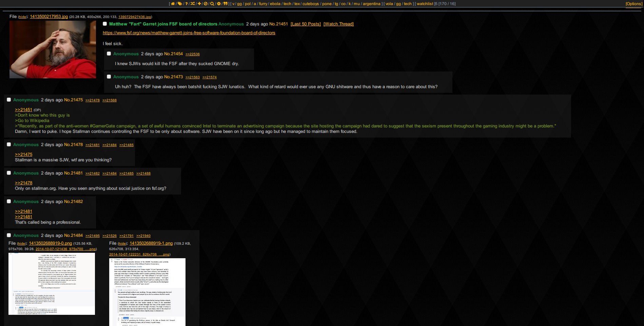Click the blocked/no-entry icon up top
This screenshot has width=644, height=326.
(x=206, y=3)
